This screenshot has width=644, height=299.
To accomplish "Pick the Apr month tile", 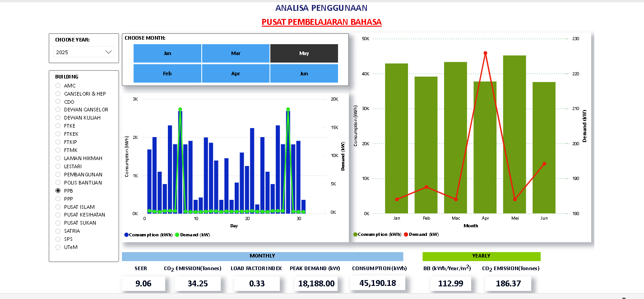I will [236, 74].
